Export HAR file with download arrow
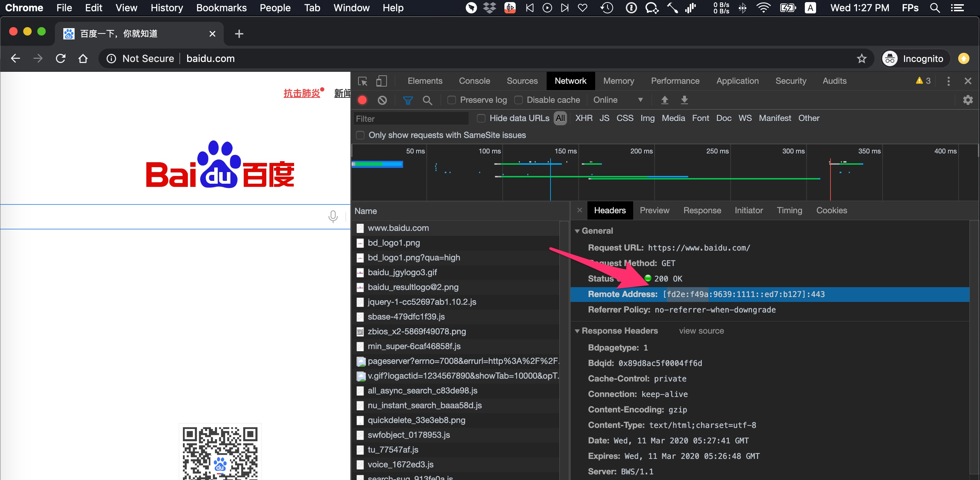Image resolution: width=980 pixels, height=480 pixels. [684, 100]
